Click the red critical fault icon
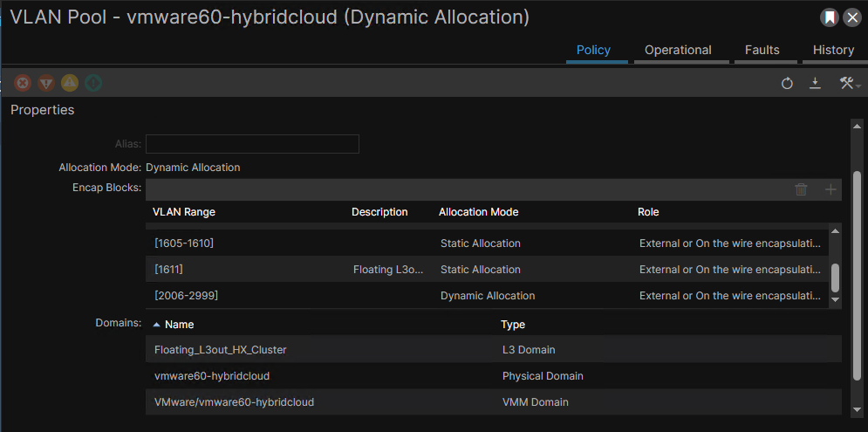 (x=23, y=83)
